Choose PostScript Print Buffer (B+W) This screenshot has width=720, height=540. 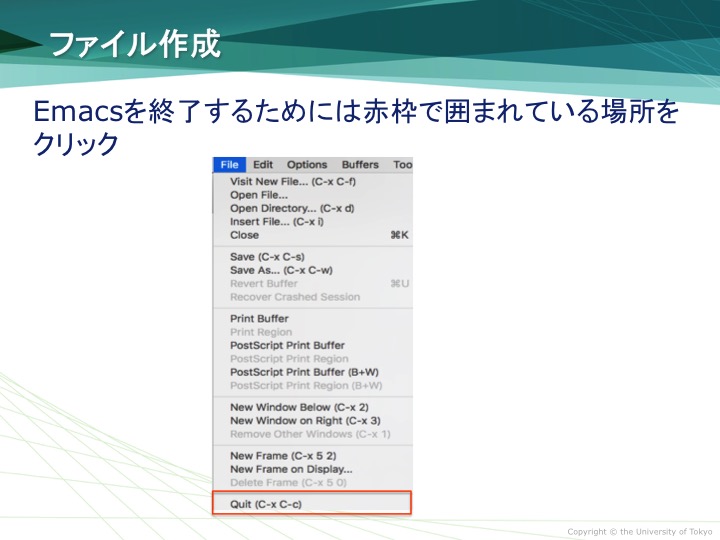click(x=313, y=372)
